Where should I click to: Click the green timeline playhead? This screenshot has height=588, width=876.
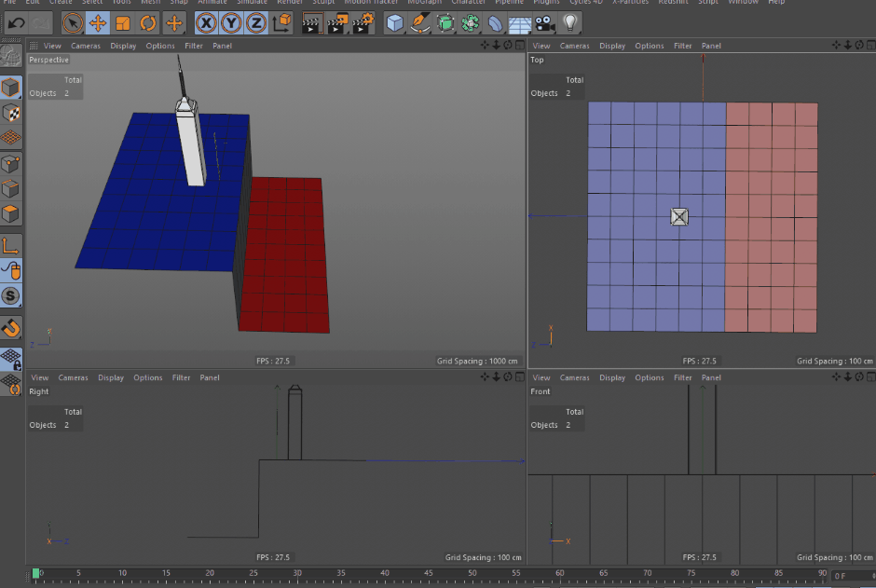tap(35, 573)
